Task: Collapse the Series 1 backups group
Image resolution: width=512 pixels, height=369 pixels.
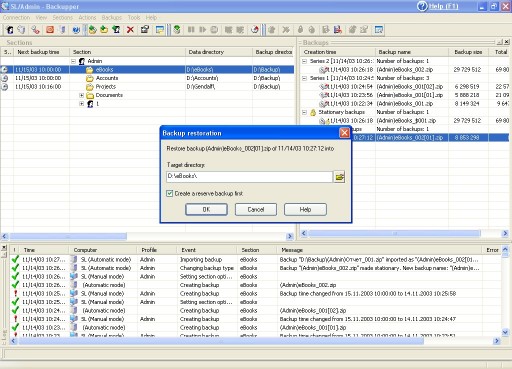Action: pyautogui.click(x=304, y=78)
